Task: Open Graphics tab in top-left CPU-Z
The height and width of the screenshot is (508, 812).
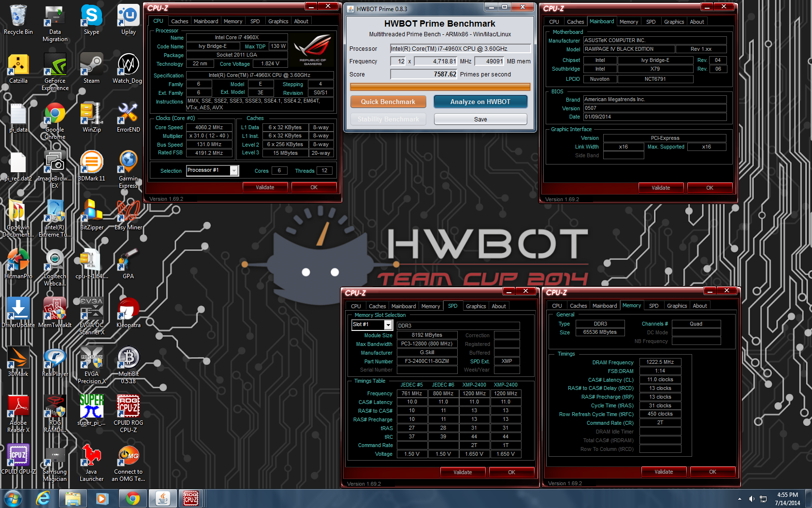Action: 278,21
